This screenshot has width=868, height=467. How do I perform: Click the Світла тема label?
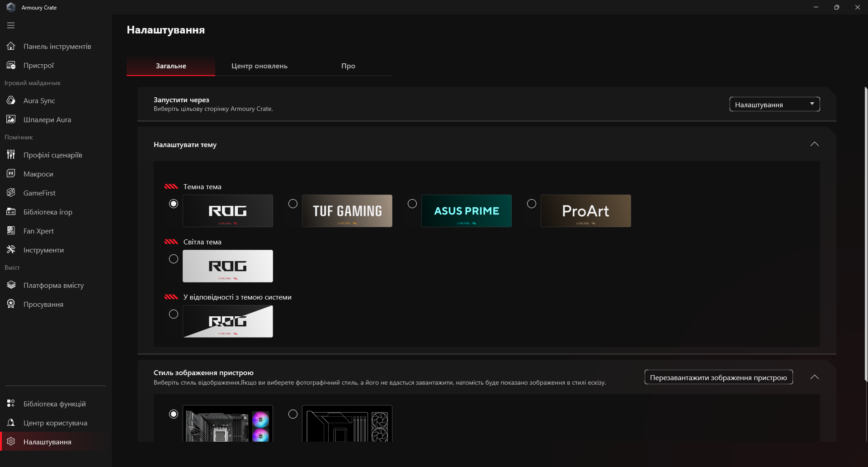pos(202,242)
